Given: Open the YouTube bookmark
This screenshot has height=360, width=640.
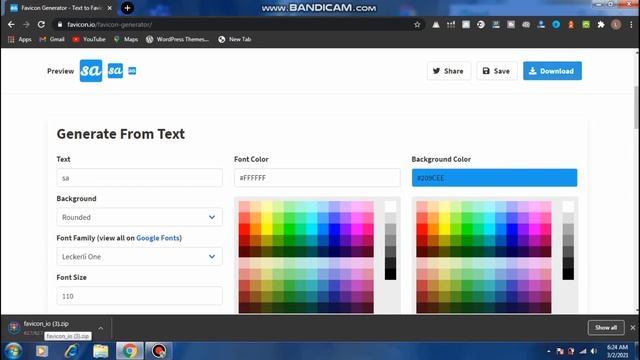Looking at the screenshot, I should (89, 39).
